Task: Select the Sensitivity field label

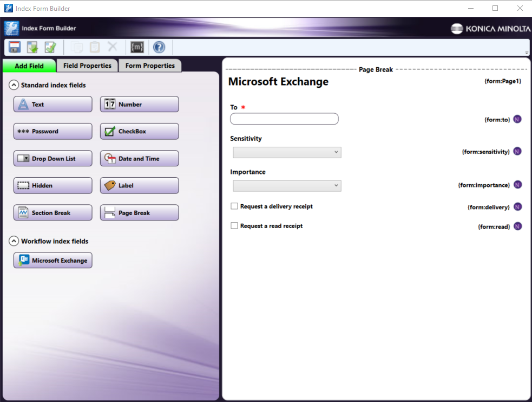Action: tap(246, 139)
